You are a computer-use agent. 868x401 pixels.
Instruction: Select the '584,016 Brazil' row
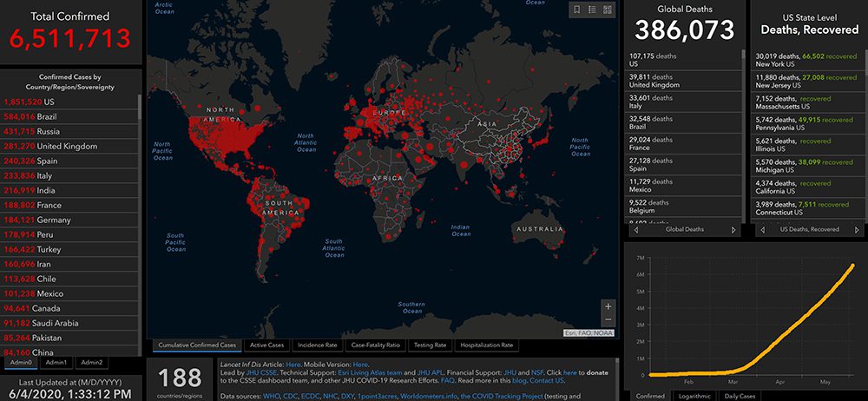click(69, 117)
